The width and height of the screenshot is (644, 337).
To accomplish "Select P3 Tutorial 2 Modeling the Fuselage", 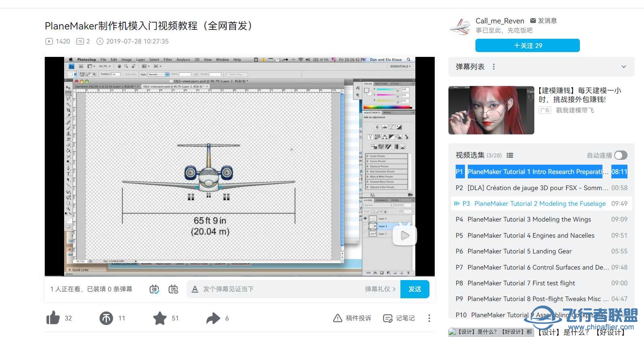I will [x=541, y=203].
